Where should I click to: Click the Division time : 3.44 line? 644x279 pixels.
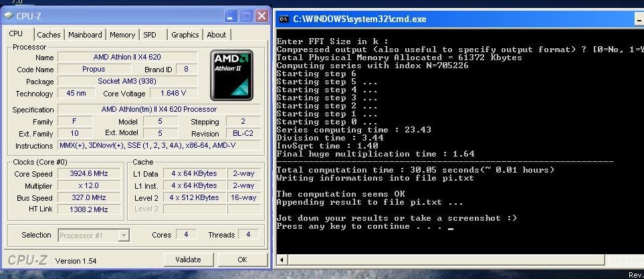coord(330,138)
